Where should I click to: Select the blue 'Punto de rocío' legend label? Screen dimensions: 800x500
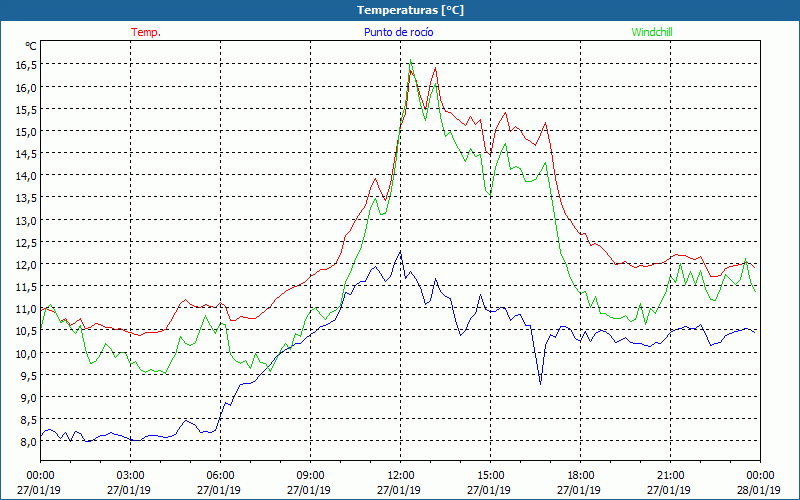point(398,32)
